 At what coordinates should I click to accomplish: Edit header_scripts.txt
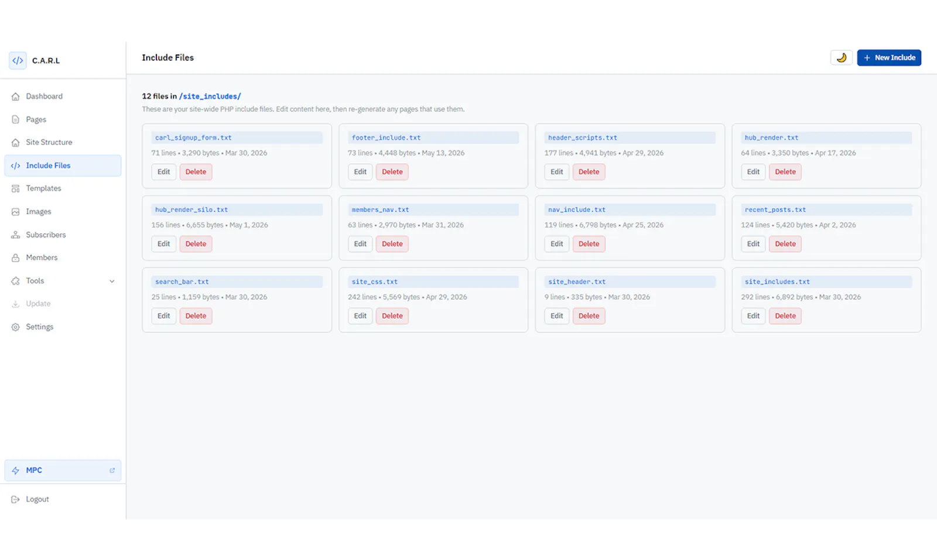click(x=557, y=172)
